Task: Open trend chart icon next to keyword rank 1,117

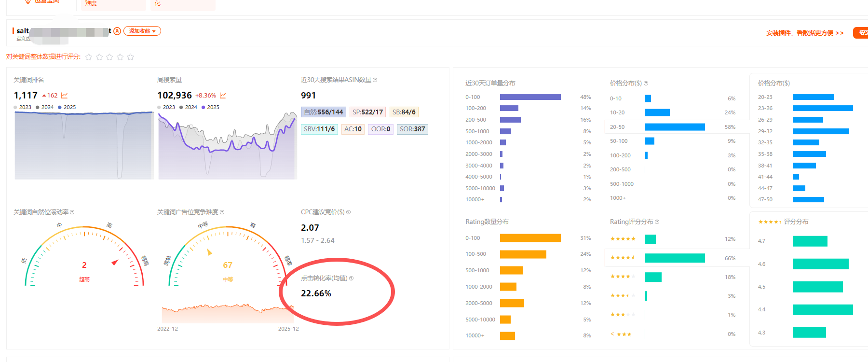Action: [x=65, y=96]
